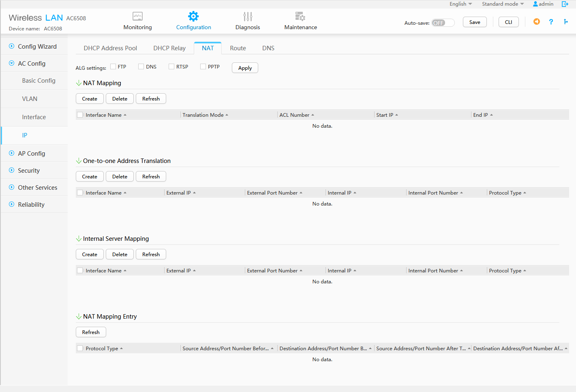Open the Maintenance tools icon
This screenshot has width=576, height=392.
pyautogui.click(x=300, y=17)
